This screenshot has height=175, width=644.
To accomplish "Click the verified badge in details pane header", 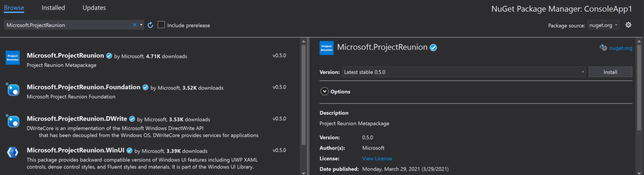I will (x=433, y=47).
